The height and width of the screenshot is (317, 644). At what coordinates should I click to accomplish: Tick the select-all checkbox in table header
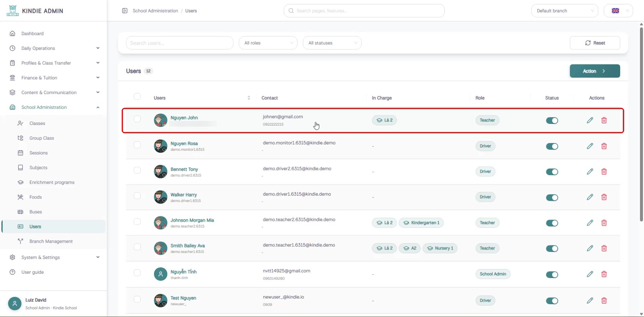[x=137, y=96]
